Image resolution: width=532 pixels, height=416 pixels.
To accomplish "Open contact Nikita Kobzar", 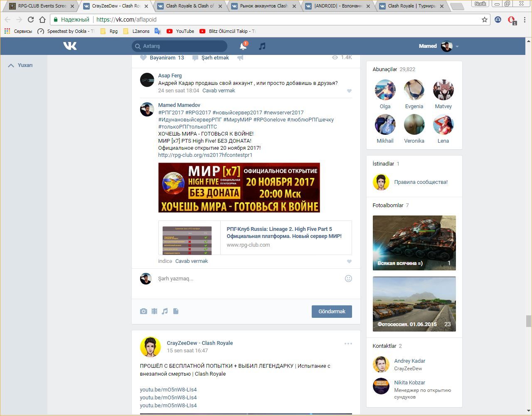I will tap(409, 383).
